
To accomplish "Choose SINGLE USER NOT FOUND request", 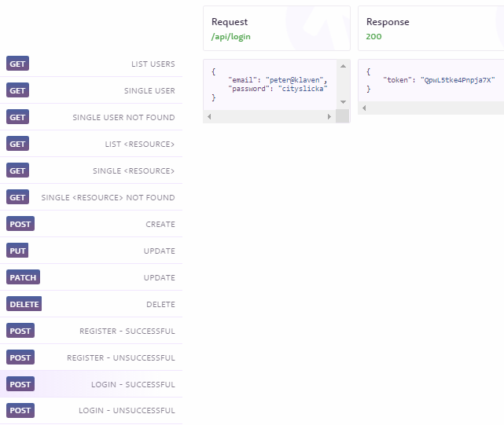I will 91,117.
